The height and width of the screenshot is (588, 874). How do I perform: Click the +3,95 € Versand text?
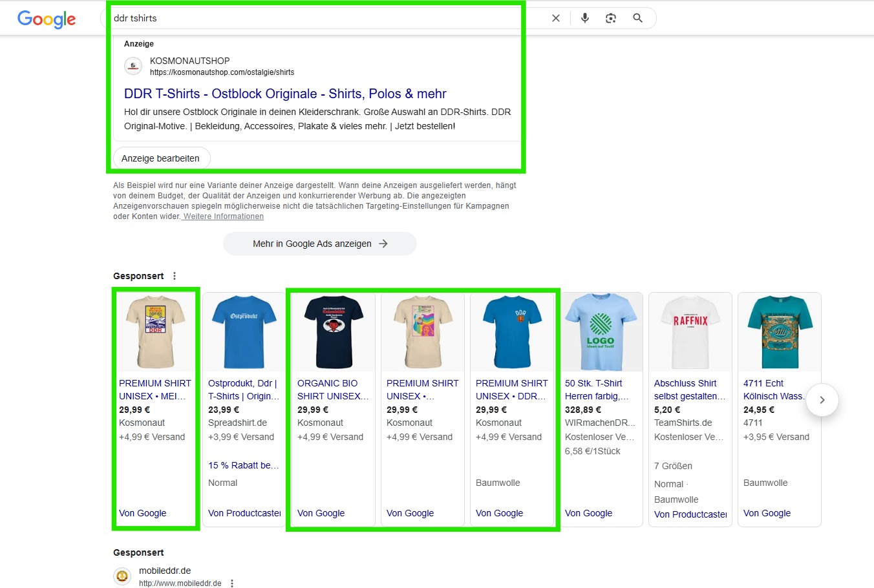point(776,437)
